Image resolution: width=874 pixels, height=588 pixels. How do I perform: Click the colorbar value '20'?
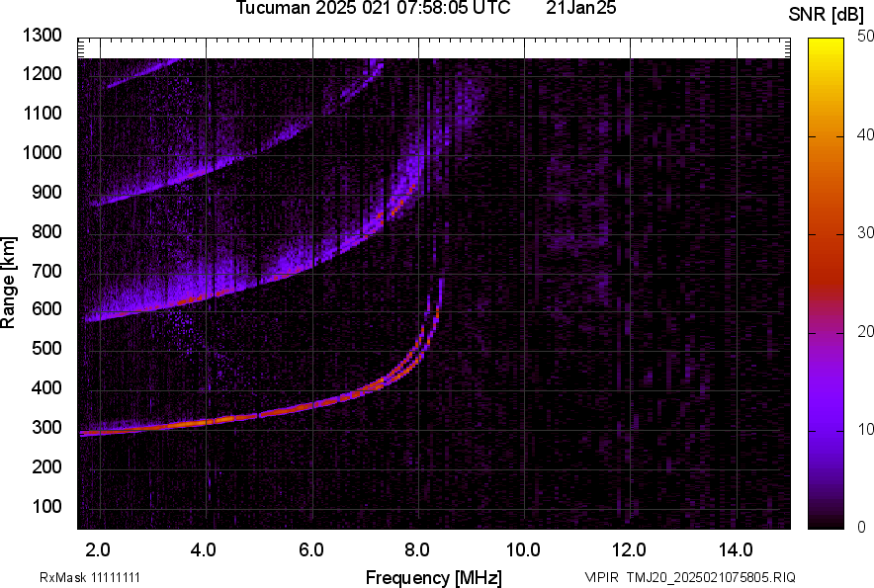(865, 331)
